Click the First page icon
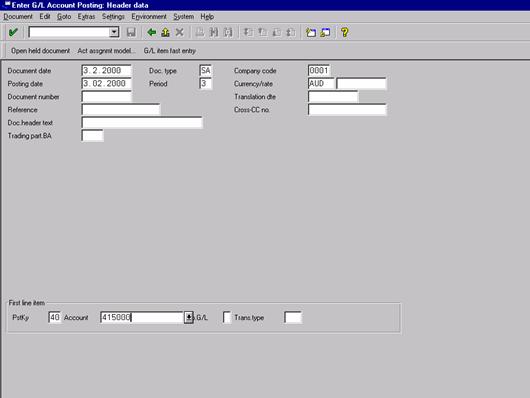The image size is (530, 398). click(x=248, y=32)
